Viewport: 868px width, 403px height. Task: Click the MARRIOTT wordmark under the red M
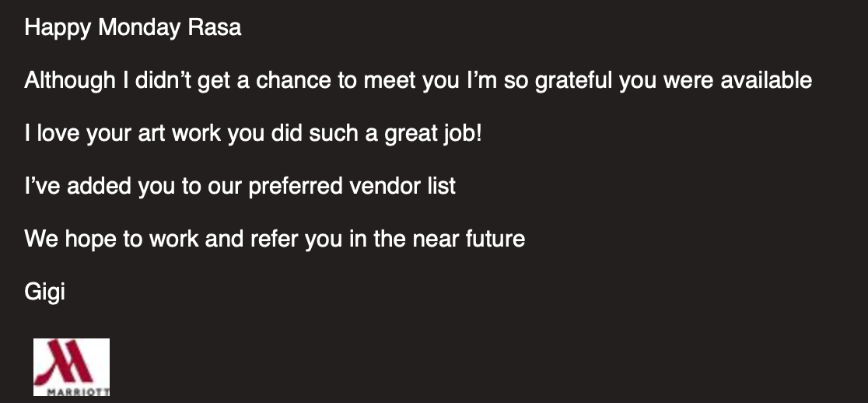pyautogui.click(x=78, y=392)
